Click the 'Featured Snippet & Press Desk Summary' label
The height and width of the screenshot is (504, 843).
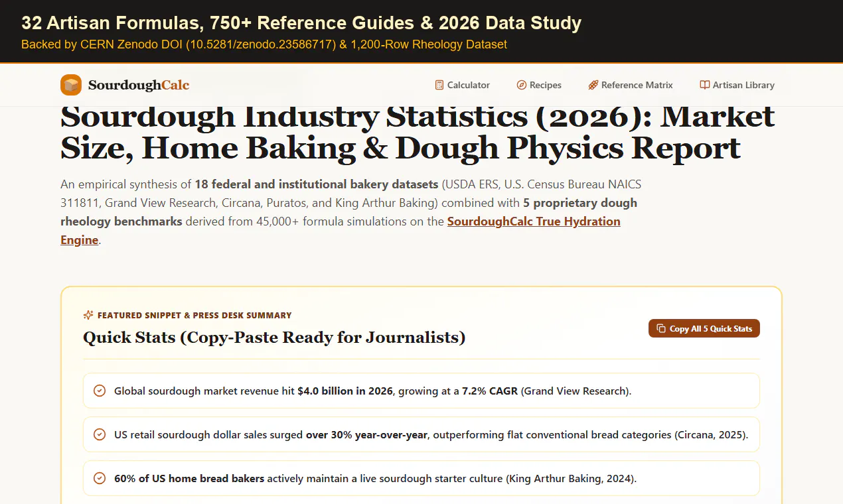[x=194, y=315]
